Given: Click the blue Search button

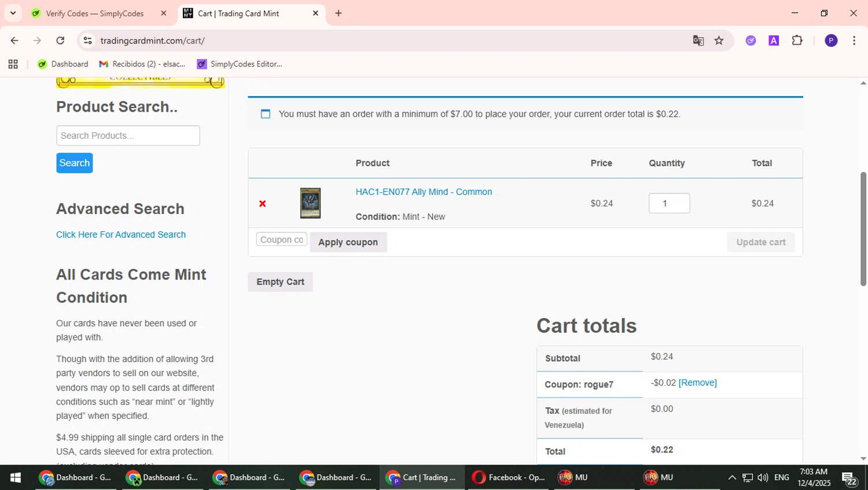Looking at the screenshot, I should [74, 163].
